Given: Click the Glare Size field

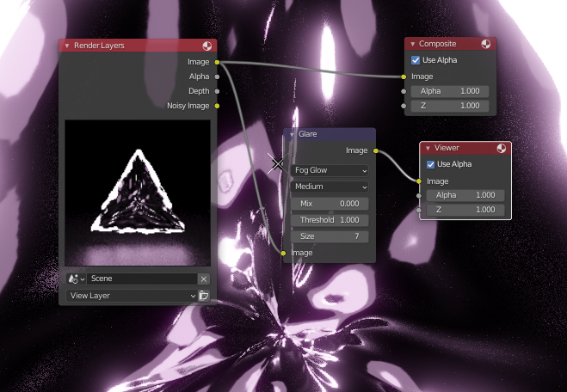Looking at the screenshot, I should [x=330, y=236].
